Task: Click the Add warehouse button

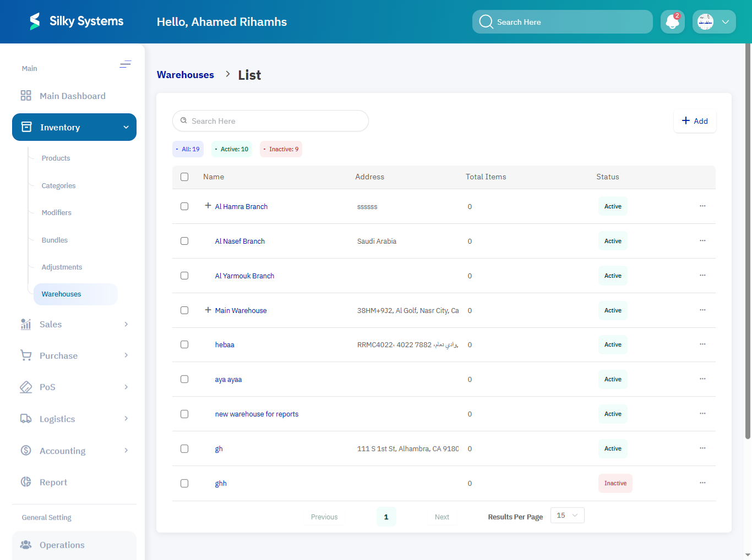Action: point(695,121)
